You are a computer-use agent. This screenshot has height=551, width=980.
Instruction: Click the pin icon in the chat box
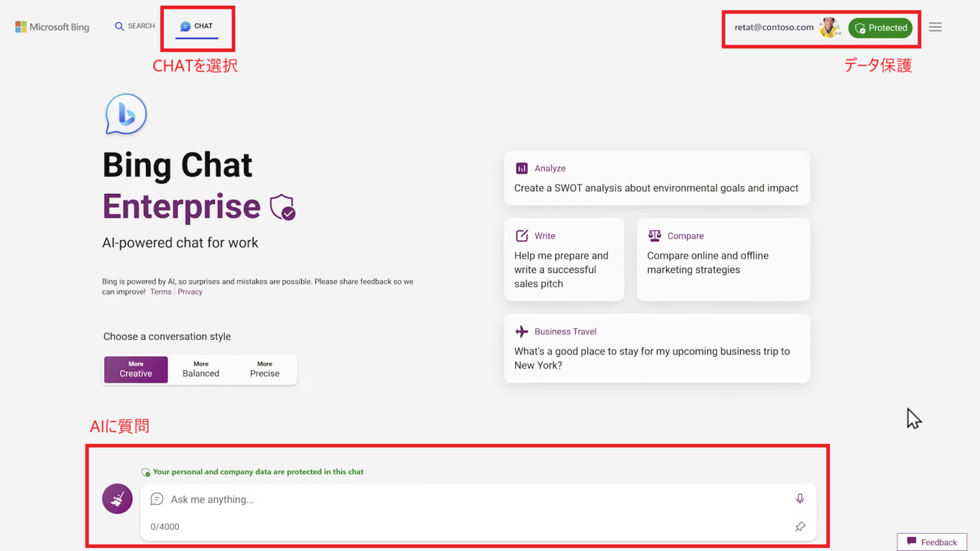(800, 527)
